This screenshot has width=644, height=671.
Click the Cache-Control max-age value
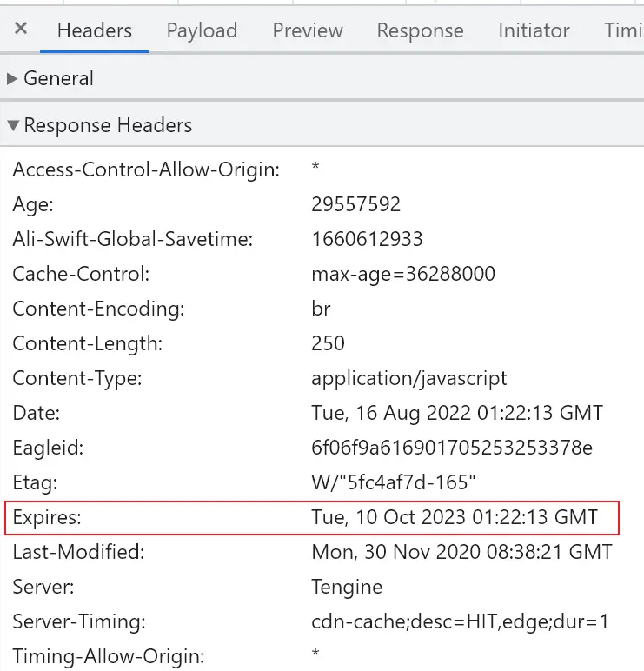tap(403, 274)
